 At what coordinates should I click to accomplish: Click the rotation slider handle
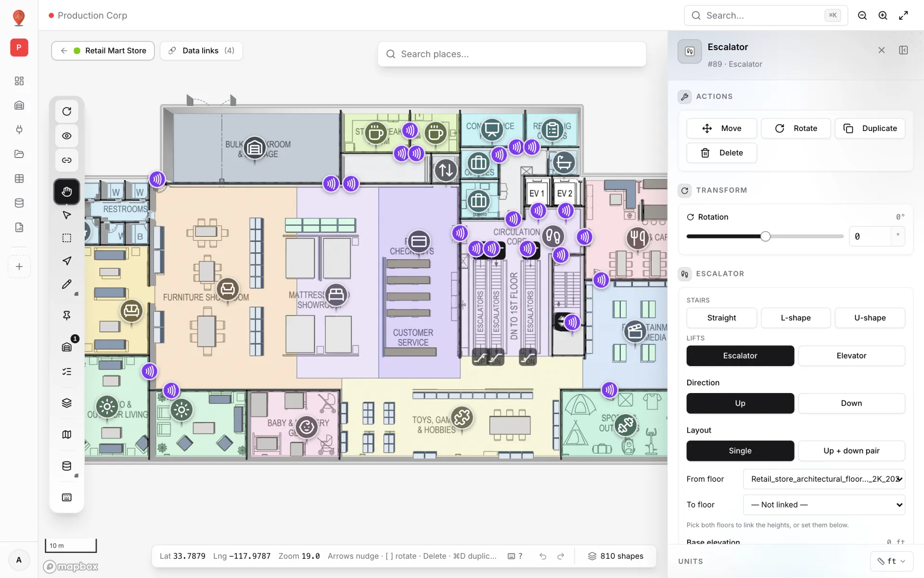(765, 236)
